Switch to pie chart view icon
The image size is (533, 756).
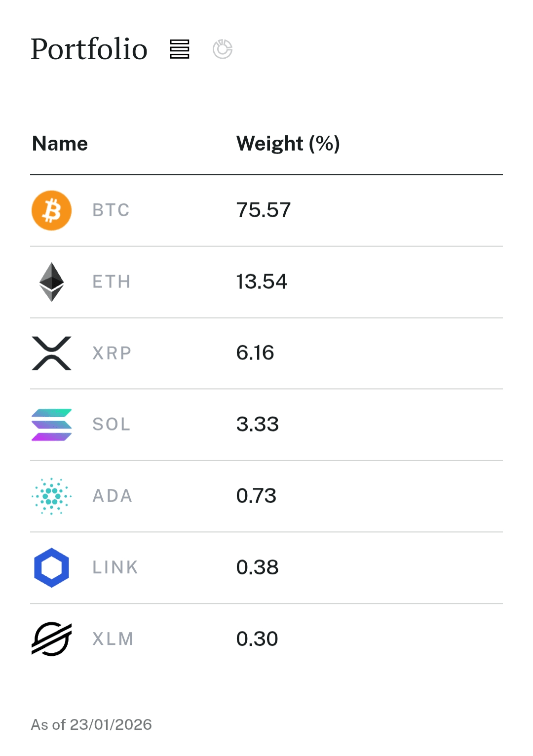[x=223, y=49]
